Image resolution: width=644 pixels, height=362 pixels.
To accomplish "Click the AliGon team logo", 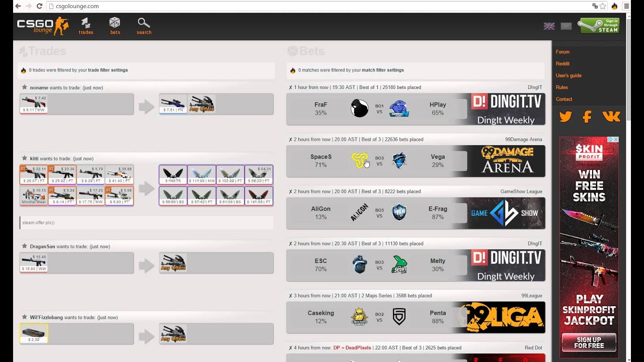I will tap(359, 213).
